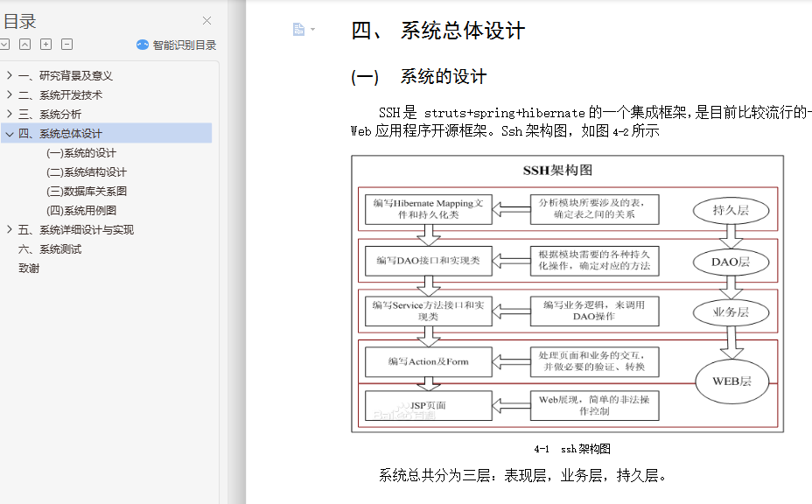
Task: Click heading 四、系统总体设计 in document
Action: point(437,31)
